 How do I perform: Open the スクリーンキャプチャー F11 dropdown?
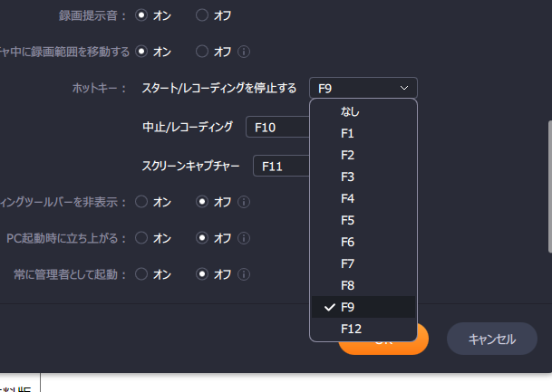click(281, 166)
